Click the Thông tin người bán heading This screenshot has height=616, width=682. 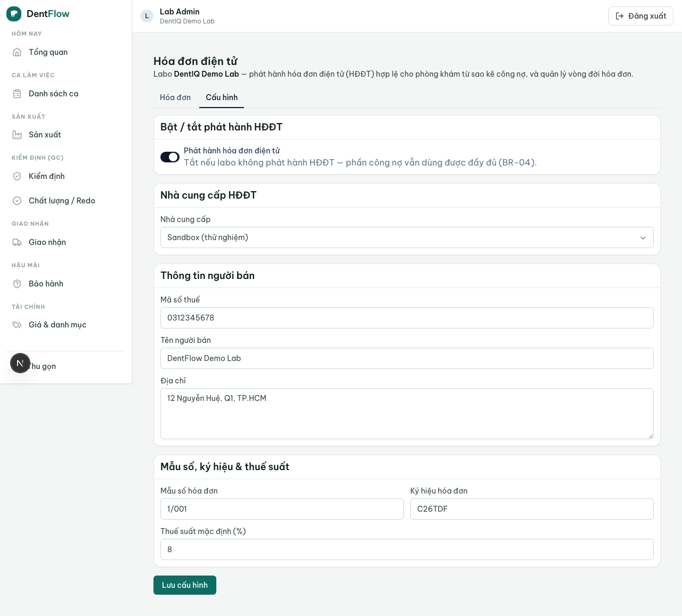207,276
